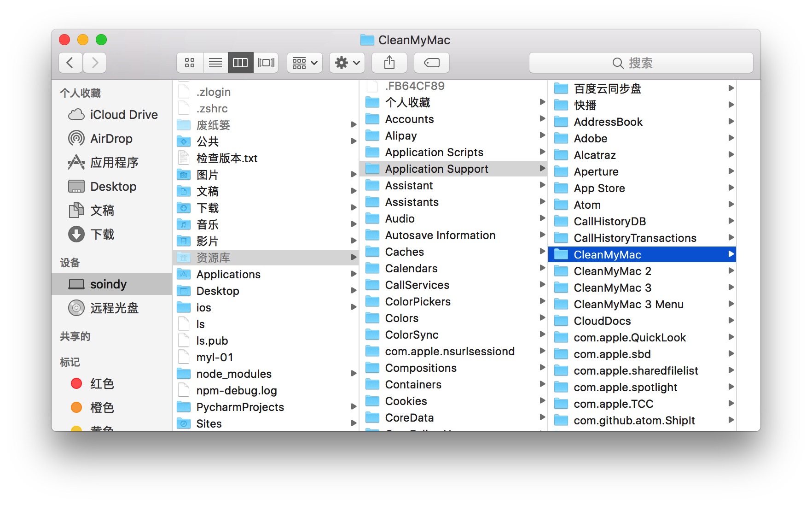Click the green zoom window button
Viewport: 812px width, 505px height.
coord(101,40)
